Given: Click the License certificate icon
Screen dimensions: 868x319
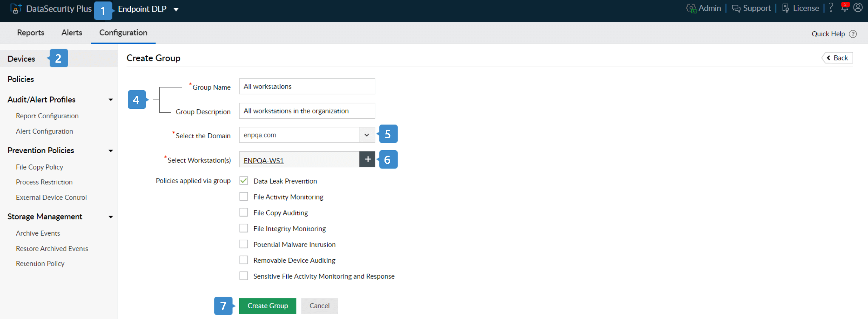Looking at the screenshot, I should tap(785, 8).
